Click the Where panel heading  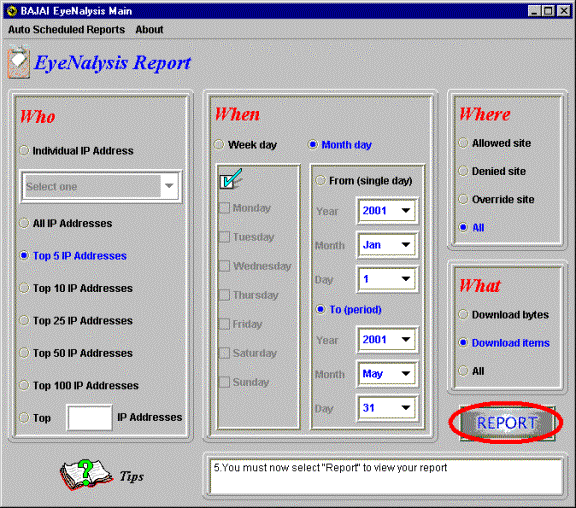coord(485,114)
